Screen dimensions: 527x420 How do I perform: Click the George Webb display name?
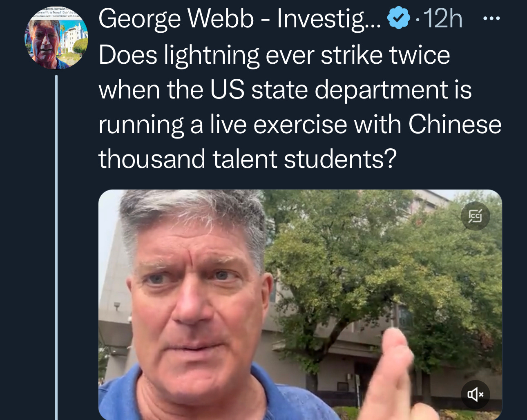click(x=176, y=18)
